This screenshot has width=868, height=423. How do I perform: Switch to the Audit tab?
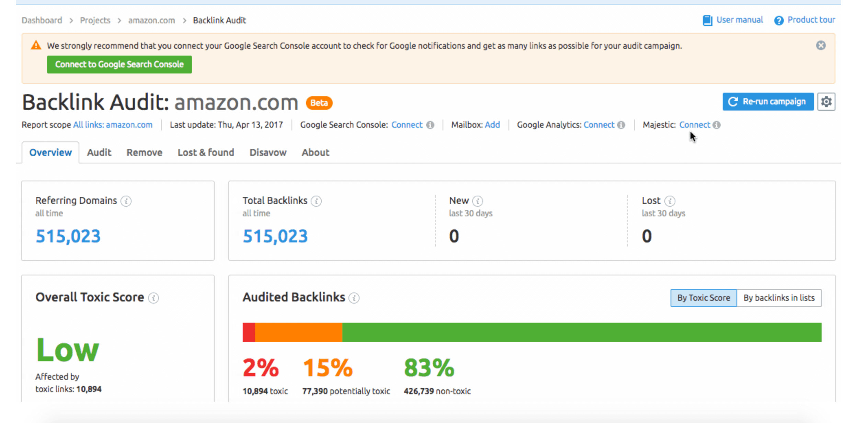point(99,152)
